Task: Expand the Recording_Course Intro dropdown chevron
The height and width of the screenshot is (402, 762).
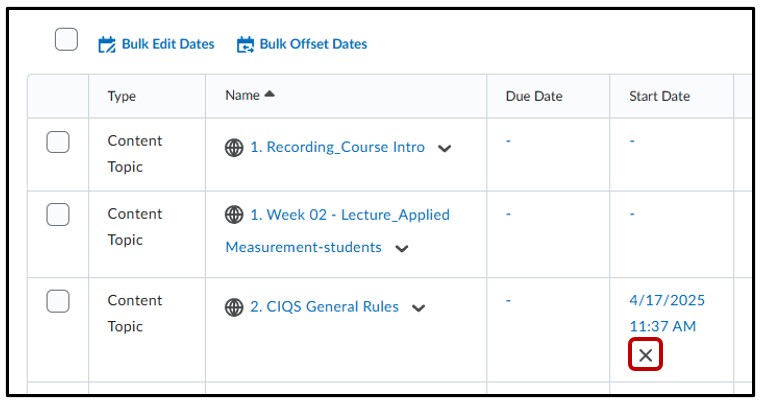Action: click(445, 148)
